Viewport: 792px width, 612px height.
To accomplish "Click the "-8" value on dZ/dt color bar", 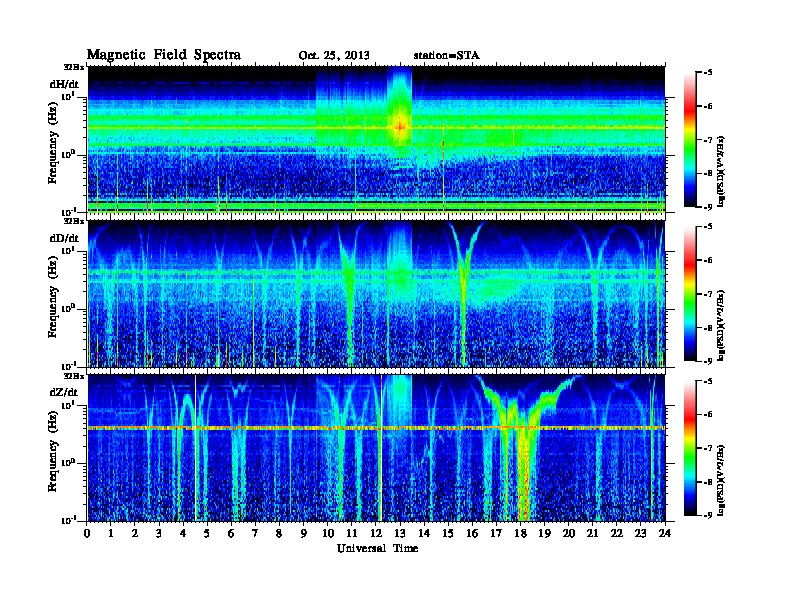I will pyautogui.click(x=708, y=482).
